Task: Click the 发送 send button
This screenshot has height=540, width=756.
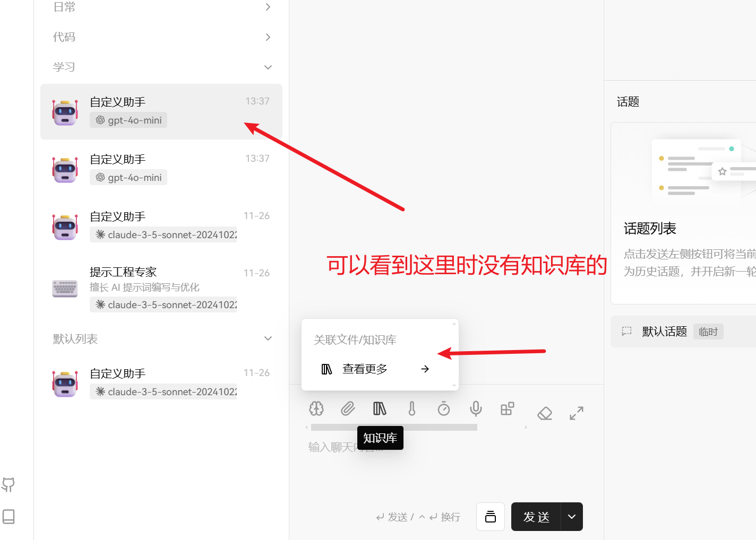Action: pos(536,517)
